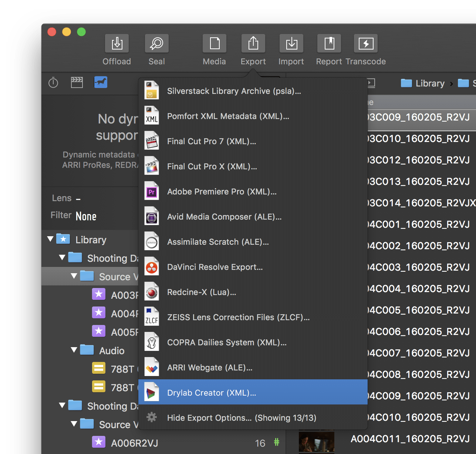The image size is (476, 454).
Task: Click the DaVinci Resolve icon in export list
Action: click(152, 267)
